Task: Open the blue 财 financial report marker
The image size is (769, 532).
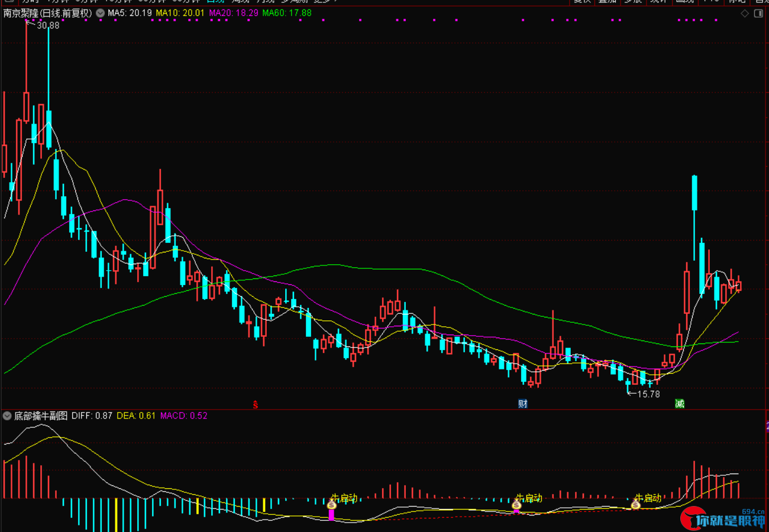Action: pyautogui.click(x=522, y=404)
